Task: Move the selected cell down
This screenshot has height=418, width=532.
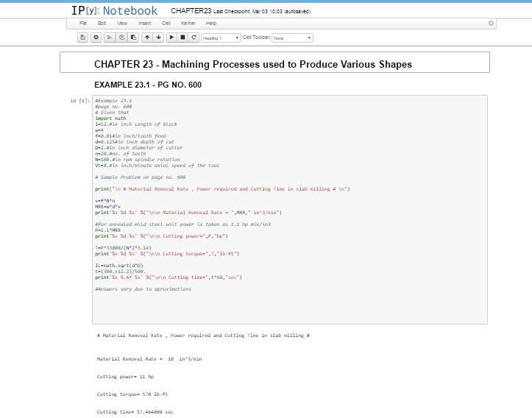Action: 158,37
